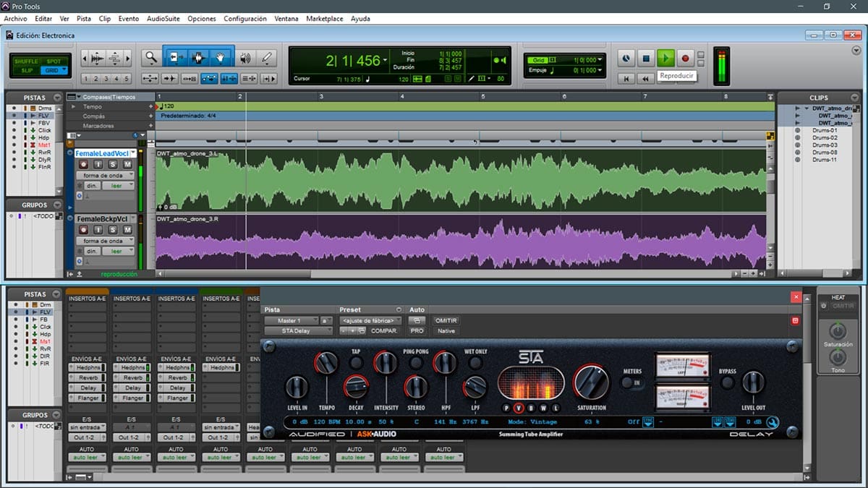
Task: Click the COMPAR. button in plug-in header
Action: (384, 330)
